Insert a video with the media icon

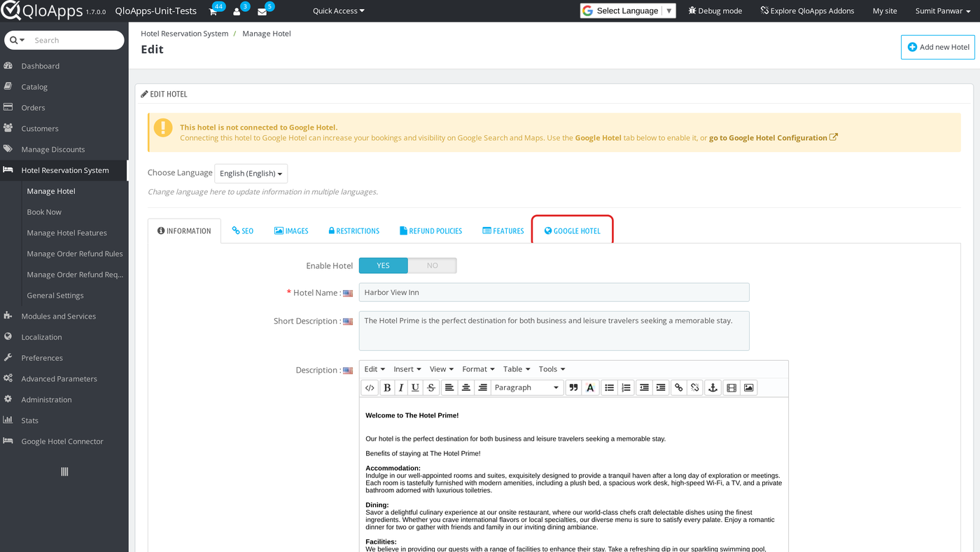[731, 387]
